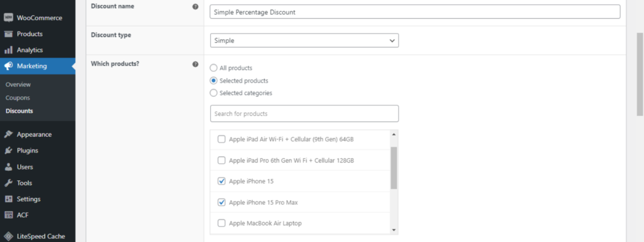The image size is (644, 242).
Task: Click the Discount name text field
Action: coord(415,12)
